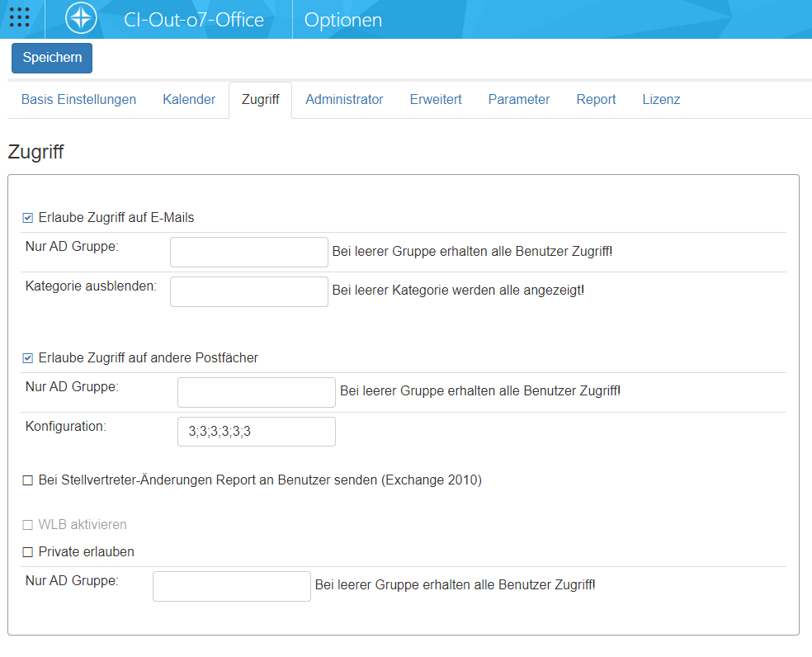Switch to the Report tab
The width and height of the screenshot is (812, 657).
point(596,100)
